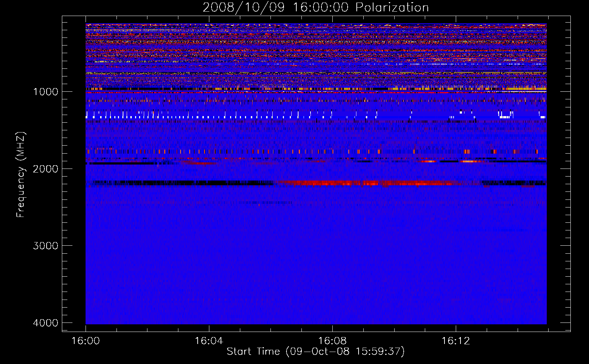Click the 16:12 time tick label
Image resolution: width=589 pixels, height=364 pixels.
click(x=456, y=341)
